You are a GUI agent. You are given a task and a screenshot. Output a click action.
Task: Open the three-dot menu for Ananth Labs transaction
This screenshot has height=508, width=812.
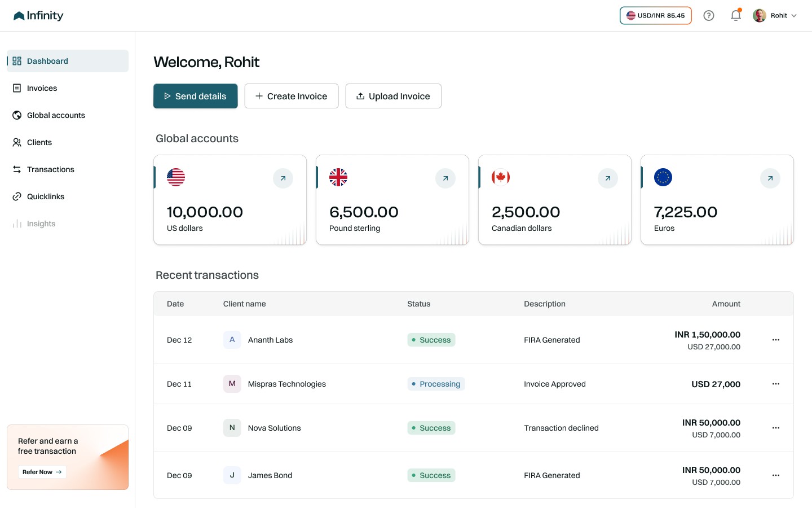[776, 339]
